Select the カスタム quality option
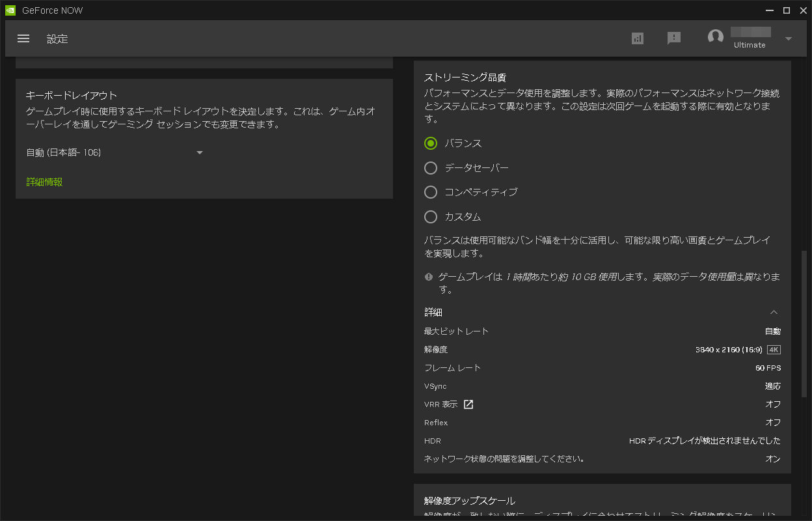The height and width of the screenshot is (521, 812). [430, 216]
